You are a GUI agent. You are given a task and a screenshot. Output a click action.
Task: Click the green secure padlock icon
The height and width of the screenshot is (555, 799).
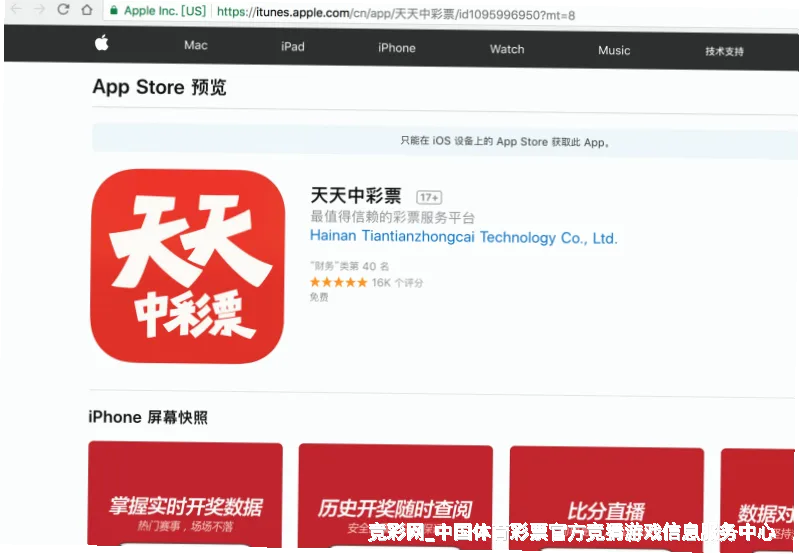[114, 10]
